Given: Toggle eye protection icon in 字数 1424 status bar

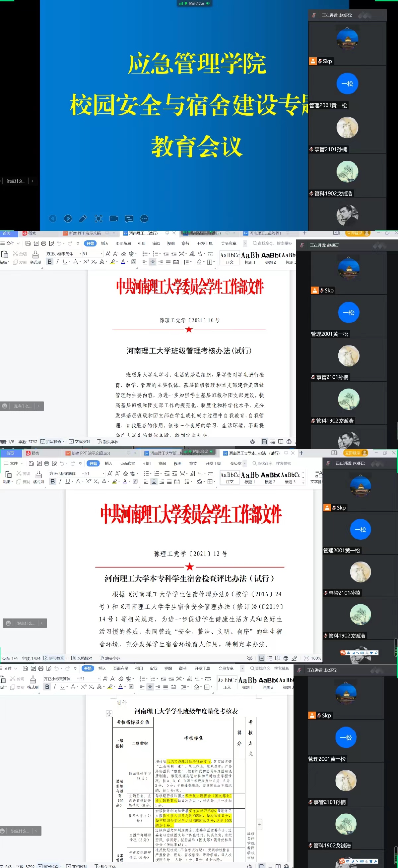Looking at the screenshot, I should point(250,658).
